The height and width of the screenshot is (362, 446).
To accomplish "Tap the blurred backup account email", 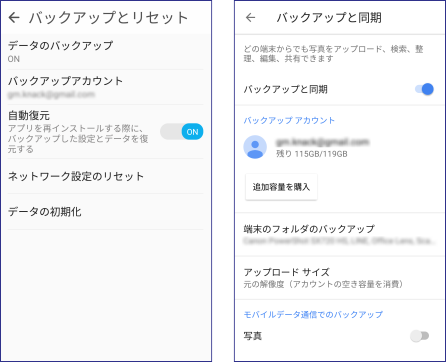I will tap(322, 142).
